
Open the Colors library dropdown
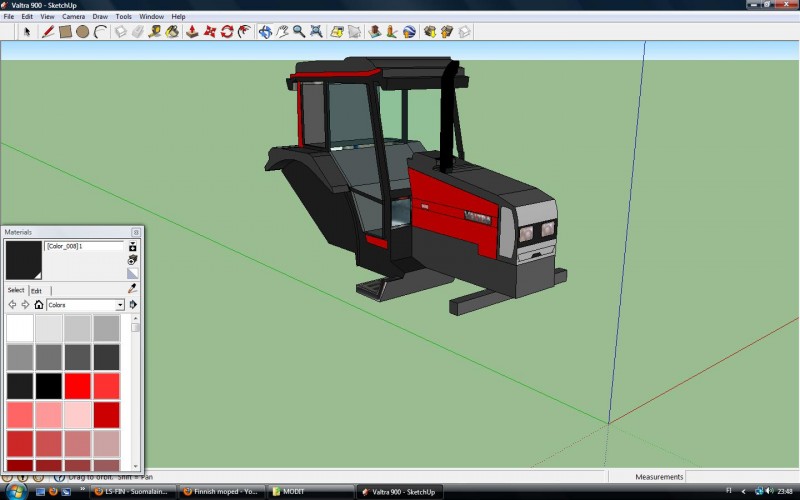click(120, 305)
